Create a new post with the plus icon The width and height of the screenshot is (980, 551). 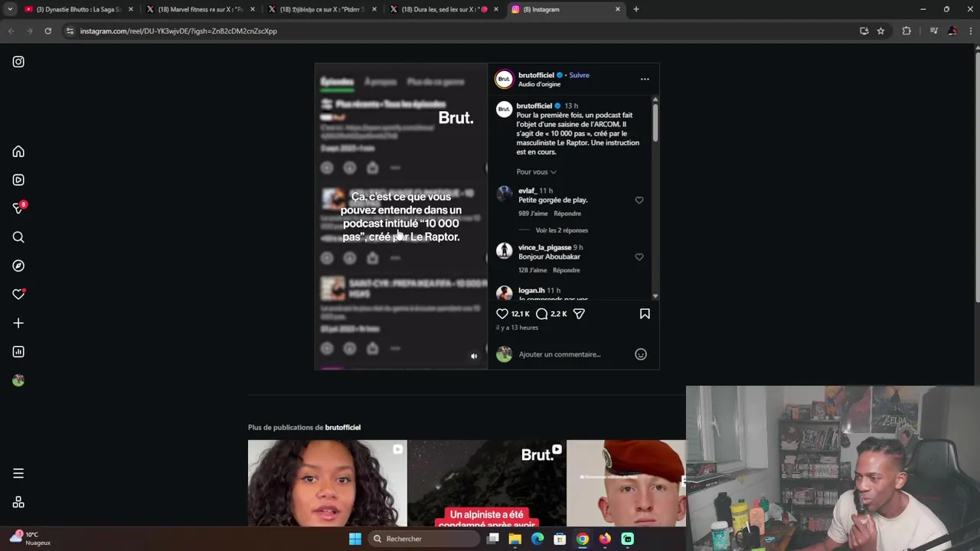[18, 323]
